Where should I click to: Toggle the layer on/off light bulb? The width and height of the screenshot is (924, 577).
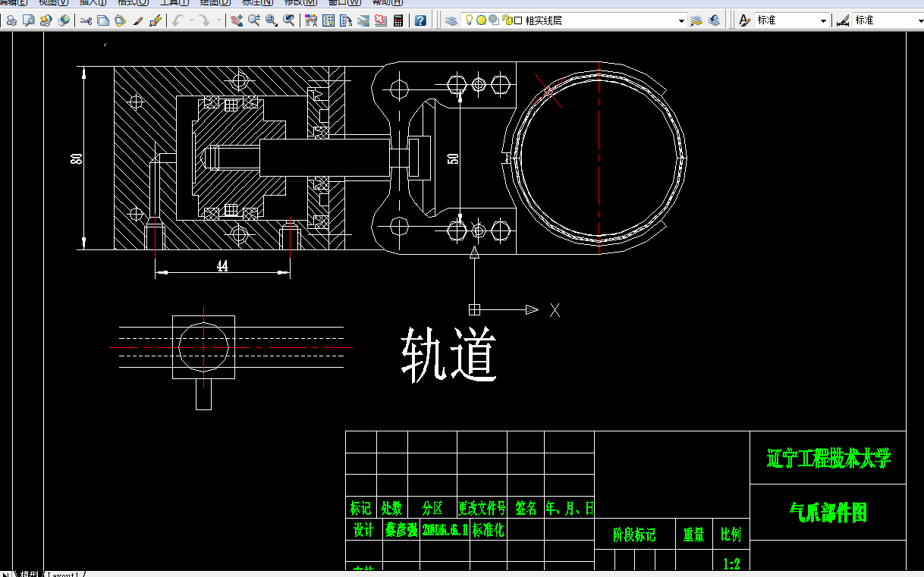click(x=470, y=20)
